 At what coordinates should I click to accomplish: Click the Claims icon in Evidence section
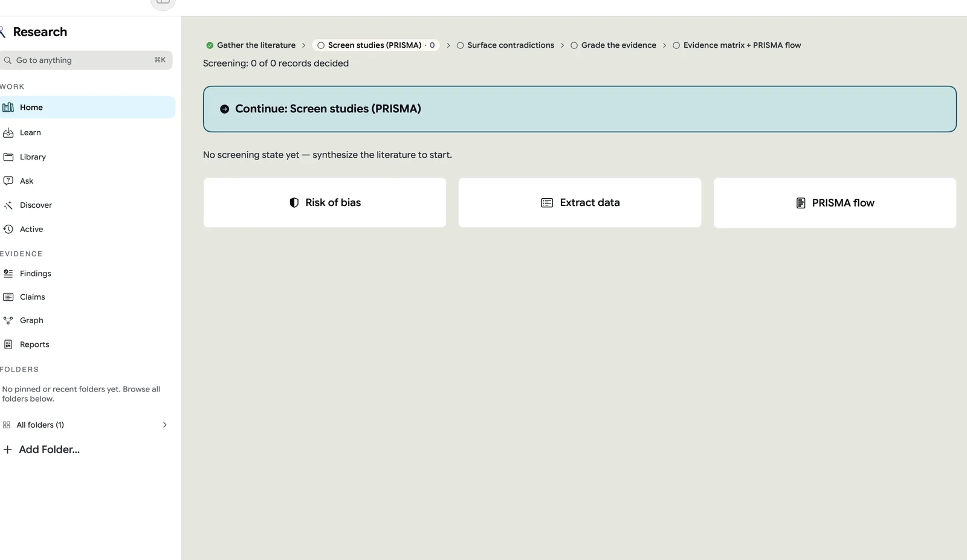click(x=8, y=297)
